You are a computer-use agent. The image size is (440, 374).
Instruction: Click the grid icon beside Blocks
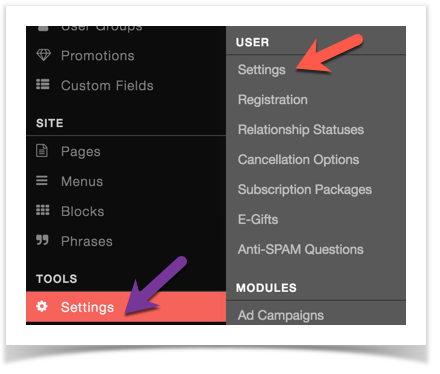43,210
